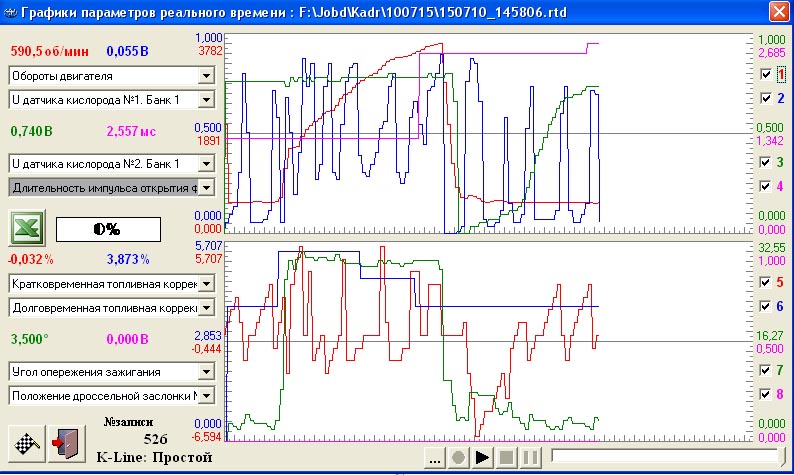
Task: Open 'Длительность импульса открытия' dropdown
Action: click(206, 187)
